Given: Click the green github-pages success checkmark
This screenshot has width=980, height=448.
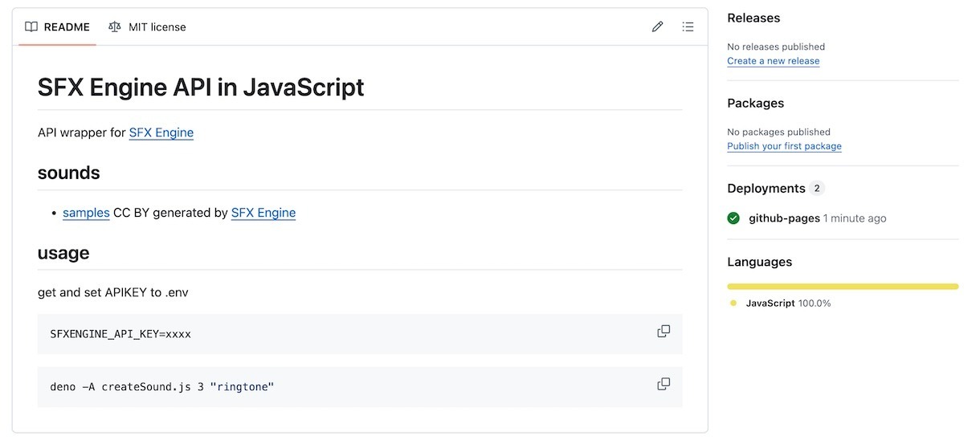Looking at the screenshot, I should (733, 218).
